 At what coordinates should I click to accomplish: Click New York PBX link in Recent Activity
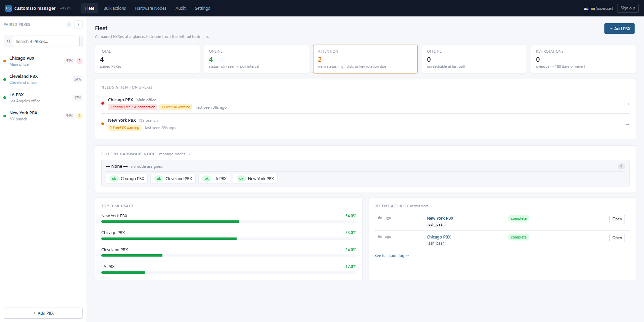(440, 218)
